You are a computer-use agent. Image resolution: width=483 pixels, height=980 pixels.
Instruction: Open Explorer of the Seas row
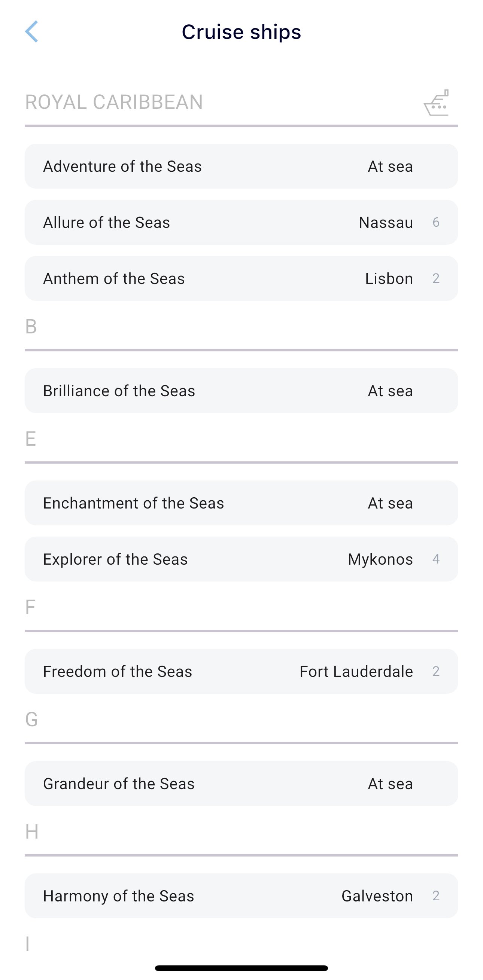(x=115, y=559)
